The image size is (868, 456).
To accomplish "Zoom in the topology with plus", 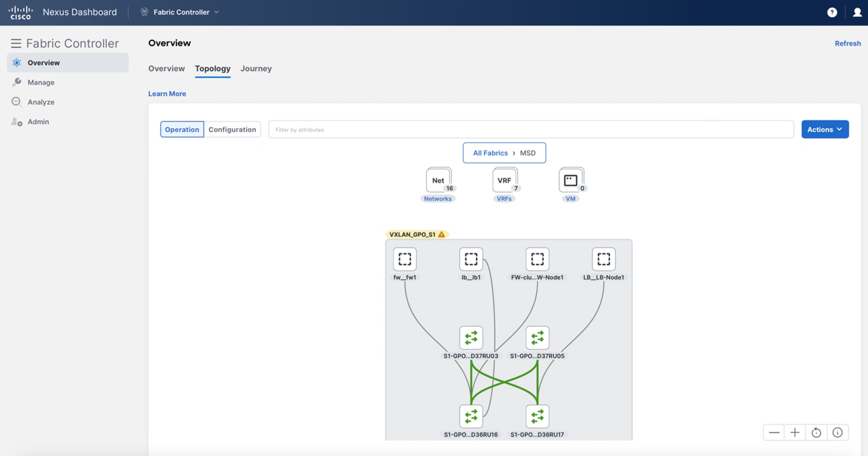I will click(x=795, y=432).
